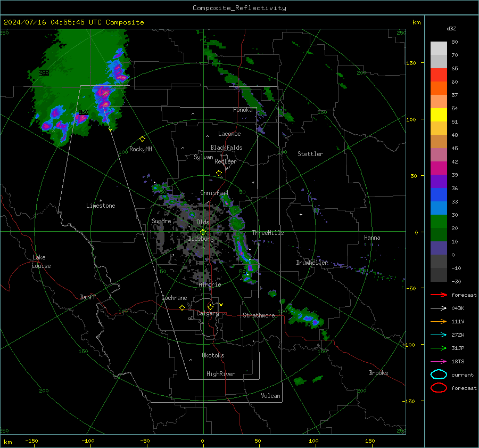Screen dimensions: 479x448
Task: Pick the royal blue 36 dBZ swatch
Action: coord(439,195)
